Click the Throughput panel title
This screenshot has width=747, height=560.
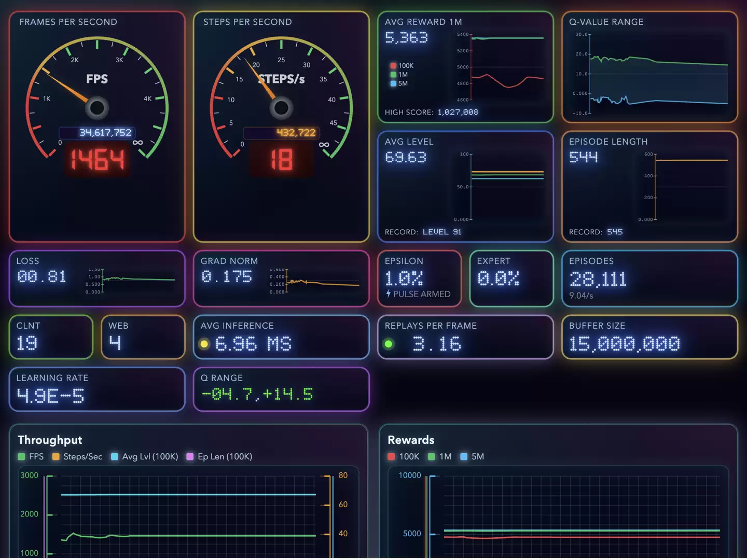click(x=50, y=440)
